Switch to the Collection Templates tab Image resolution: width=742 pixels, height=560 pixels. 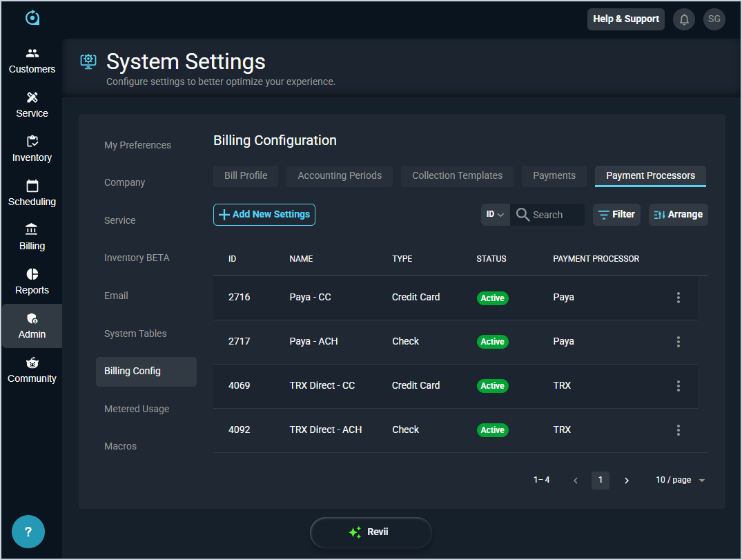tap(457, 175)
